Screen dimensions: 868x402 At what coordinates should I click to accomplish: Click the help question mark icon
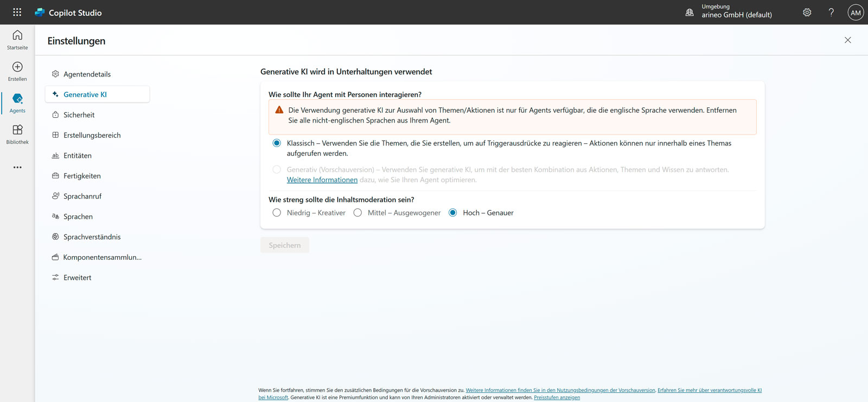[831, 12]
